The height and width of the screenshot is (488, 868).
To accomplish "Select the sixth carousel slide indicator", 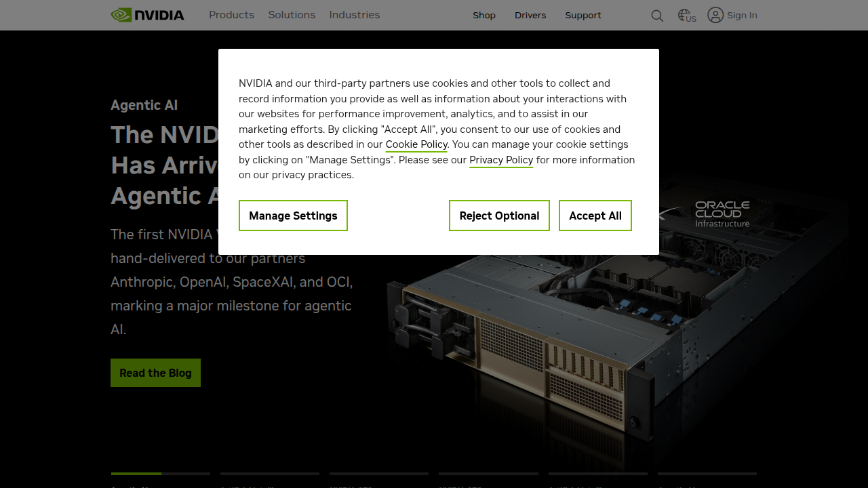I will tap(707, 474).
